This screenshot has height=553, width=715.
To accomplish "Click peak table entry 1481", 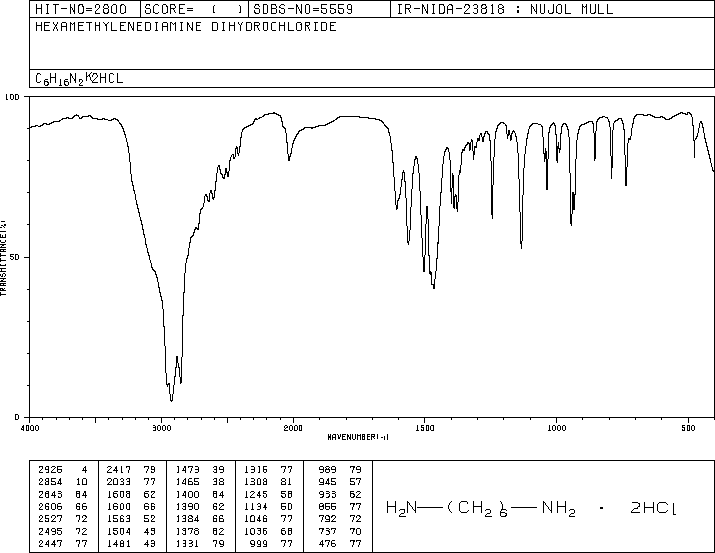I will (x=119, y=544).
